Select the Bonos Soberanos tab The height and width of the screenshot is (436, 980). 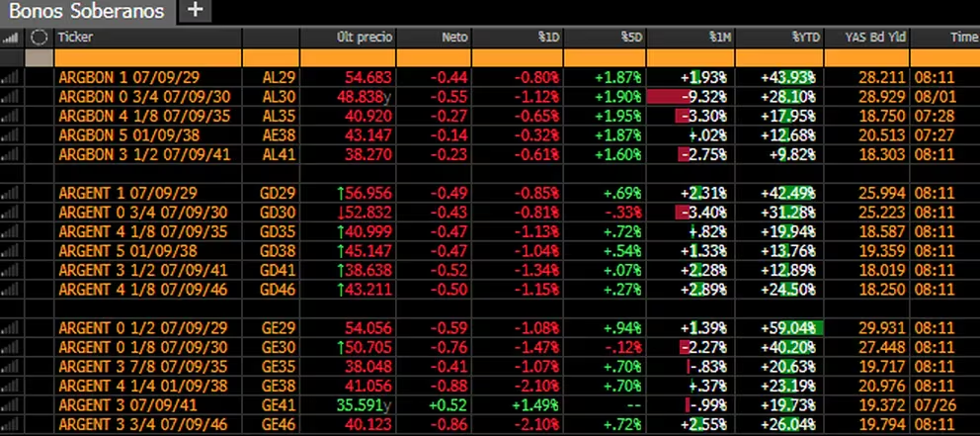pyautogui.click(x=89, y=10)
